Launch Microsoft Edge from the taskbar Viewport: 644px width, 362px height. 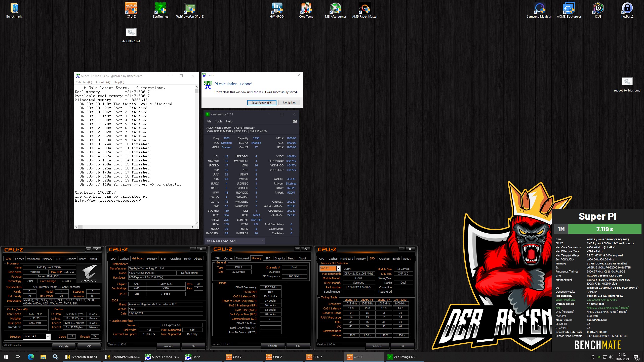tap(31, 357)
